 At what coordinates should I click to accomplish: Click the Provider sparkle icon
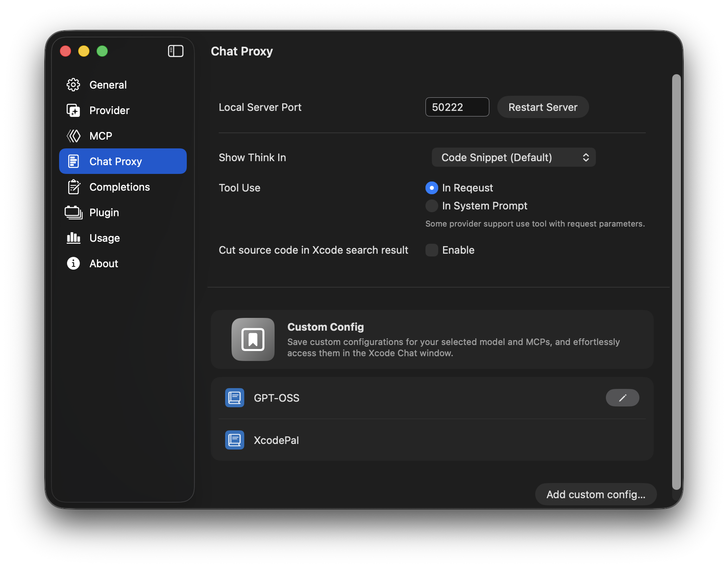coord(73,110)
